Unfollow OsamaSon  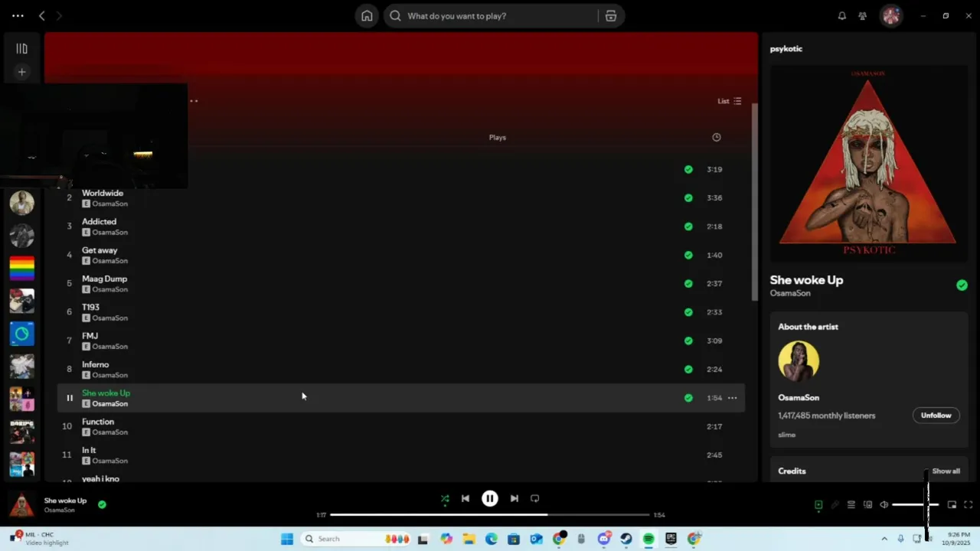pyautogui.click(x=936, y=416)
